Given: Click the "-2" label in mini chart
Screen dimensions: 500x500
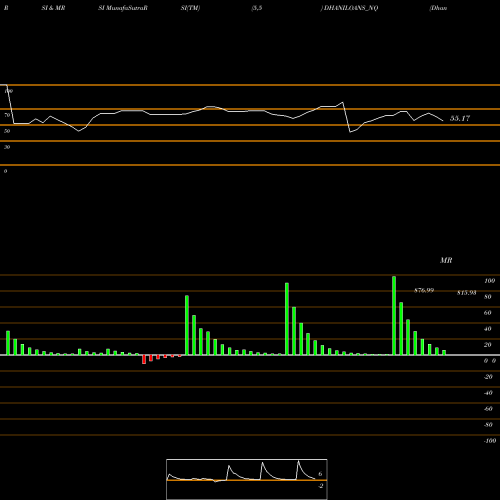Looking at the screenshot, I should coord(320,486).
